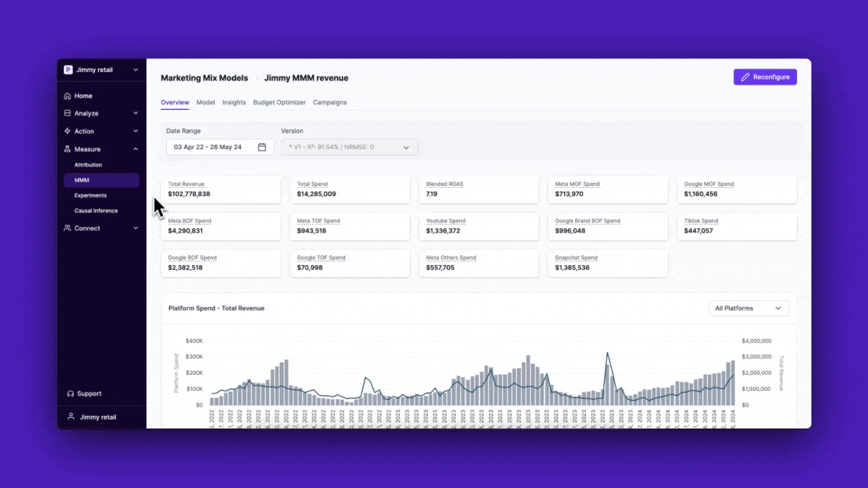868x488 pixels.
Task: Click the Support headset icon
Action: (x=71, y=393)
